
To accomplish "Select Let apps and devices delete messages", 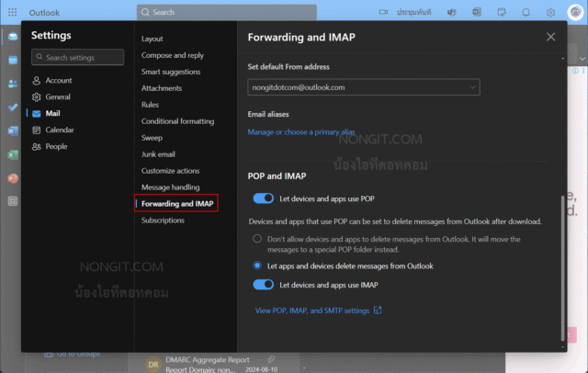I will (x=257, y=266).
